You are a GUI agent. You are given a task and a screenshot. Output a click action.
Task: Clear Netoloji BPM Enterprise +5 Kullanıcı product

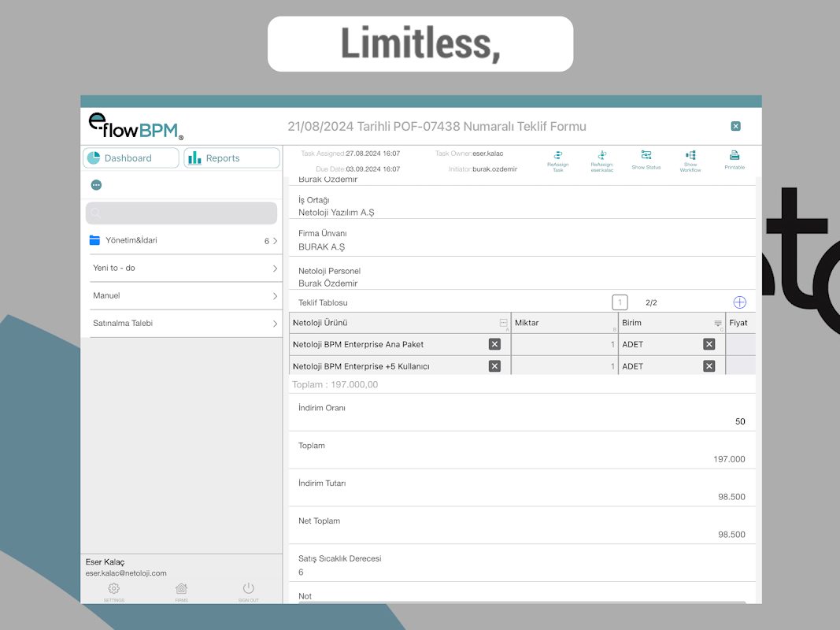tap(494, 366)
